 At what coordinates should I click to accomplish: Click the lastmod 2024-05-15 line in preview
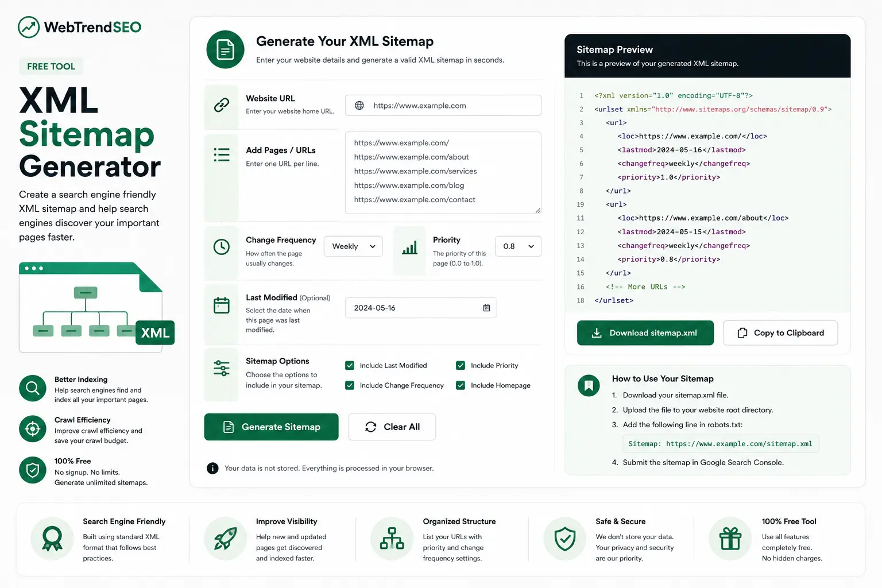(x=682, y=232)
